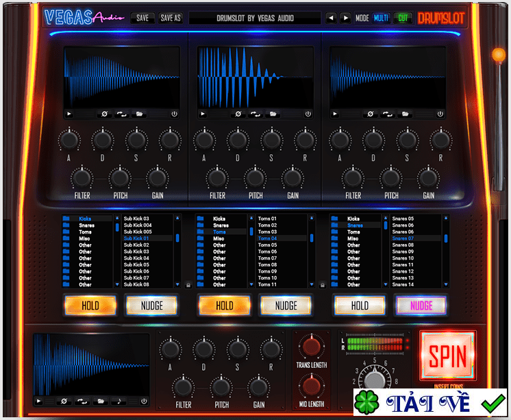The height and width of the screenshot is (420, 511).
Task: Turn off power on the third slot
Action: (x=440, y=114)
